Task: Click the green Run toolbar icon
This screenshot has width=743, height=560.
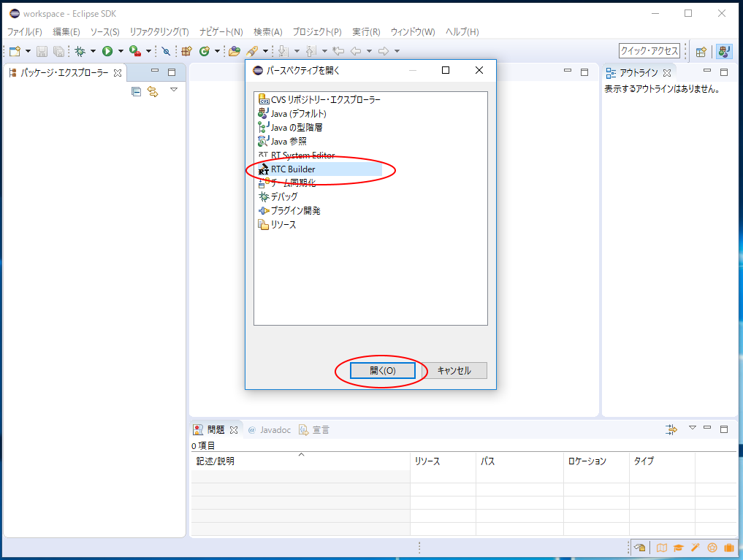Action: [x=107, y=51]
